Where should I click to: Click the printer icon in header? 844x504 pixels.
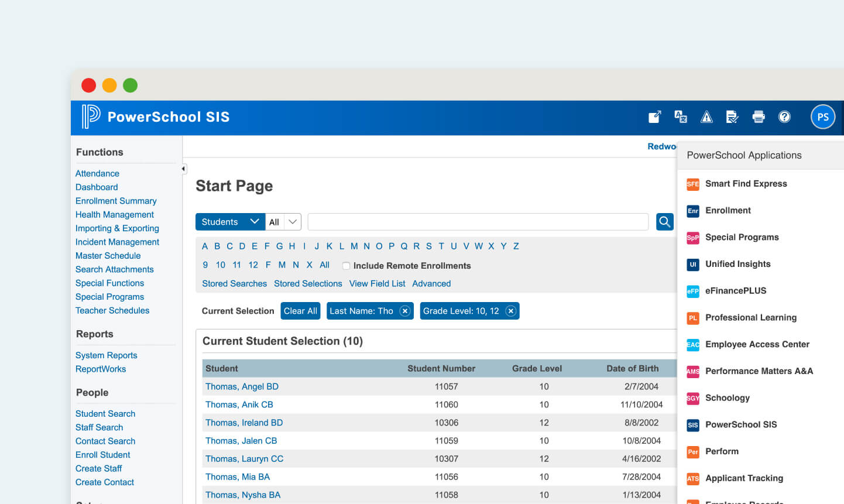click(758, 117)
